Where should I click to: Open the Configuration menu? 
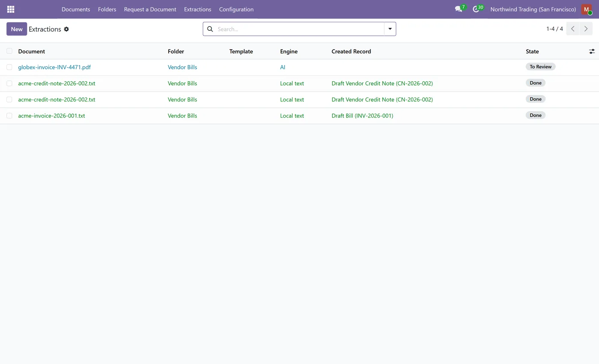(x=236, y=9)
